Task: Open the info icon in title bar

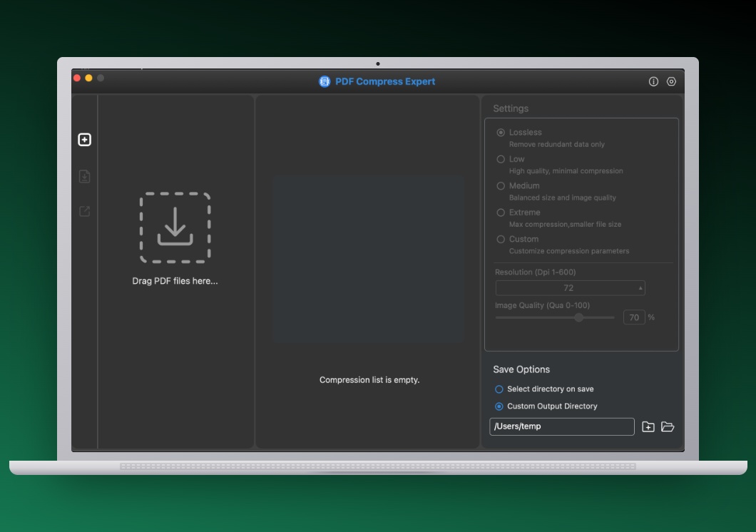Action: 653,81
